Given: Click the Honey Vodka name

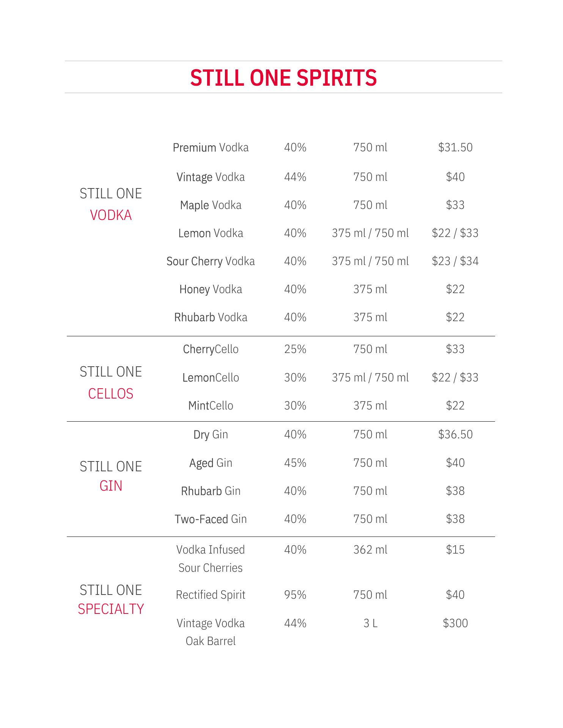Looking at the screenshot, I should click(211, 289).
